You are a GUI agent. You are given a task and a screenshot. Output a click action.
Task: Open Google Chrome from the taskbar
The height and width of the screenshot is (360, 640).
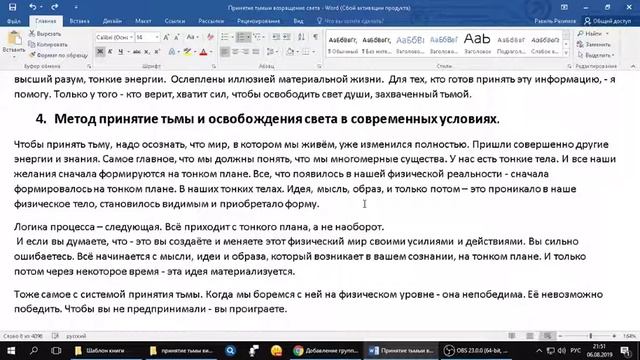(x=326, y=351)
